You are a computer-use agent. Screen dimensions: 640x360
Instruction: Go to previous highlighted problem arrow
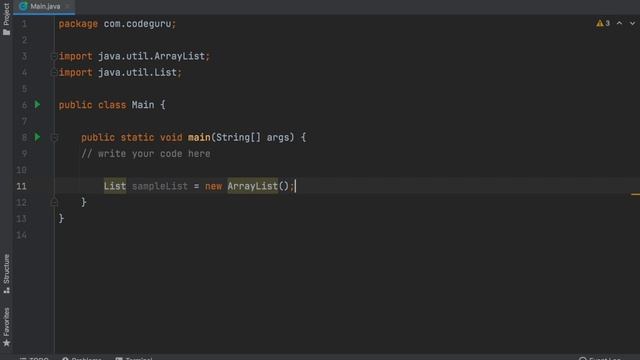click(620, 23)
